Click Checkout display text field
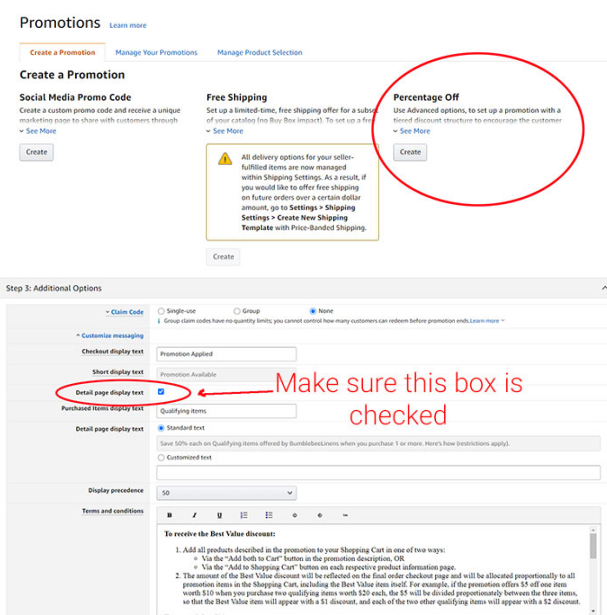 [226, 354]
